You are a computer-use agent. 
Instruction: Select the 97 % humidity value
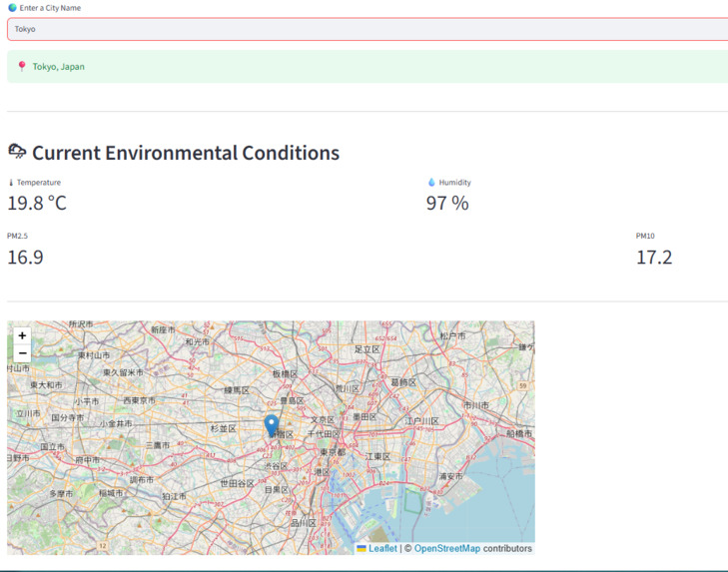[x=447, y=203]
